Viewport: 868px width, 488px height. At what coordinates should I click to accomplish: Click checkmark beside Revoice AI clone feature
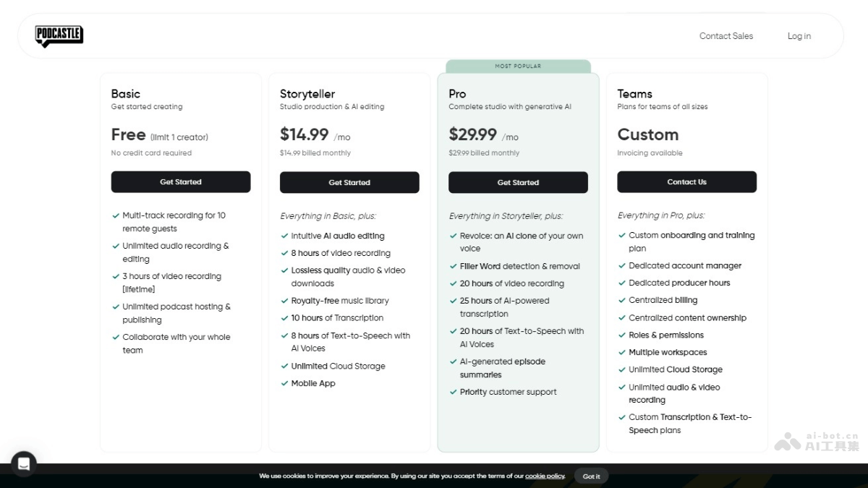(x=454, y=236)
